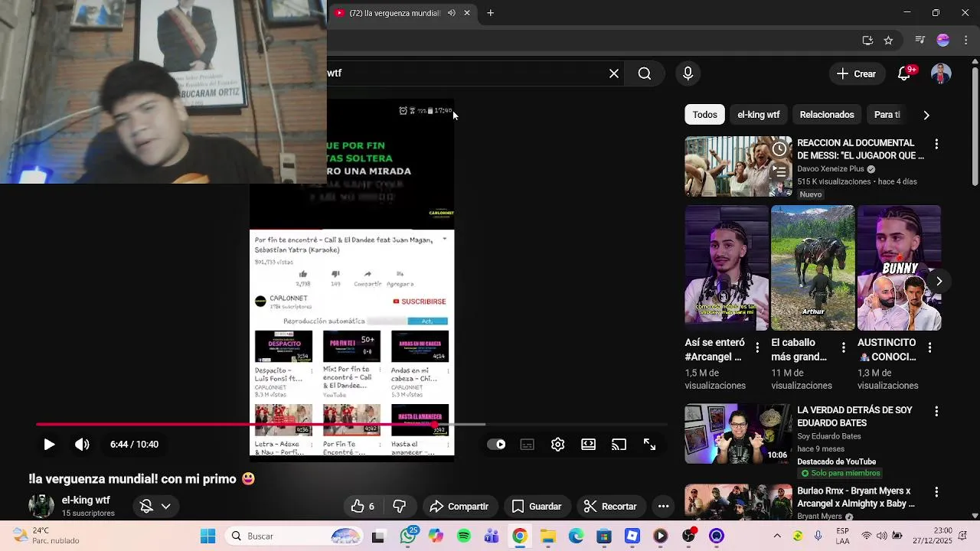
Task: Cast the video to a TV
Action: coord(619,445)
